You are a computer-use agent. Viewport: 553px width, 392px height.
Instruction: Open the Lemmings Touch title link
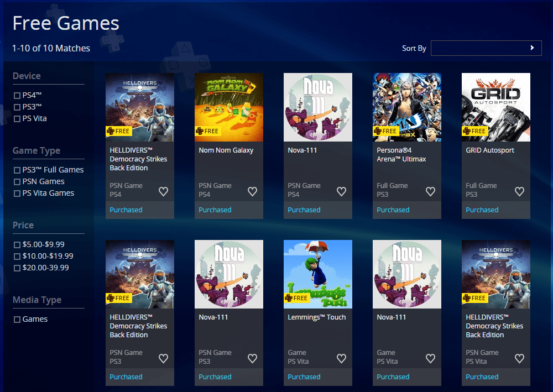point(317,317)
